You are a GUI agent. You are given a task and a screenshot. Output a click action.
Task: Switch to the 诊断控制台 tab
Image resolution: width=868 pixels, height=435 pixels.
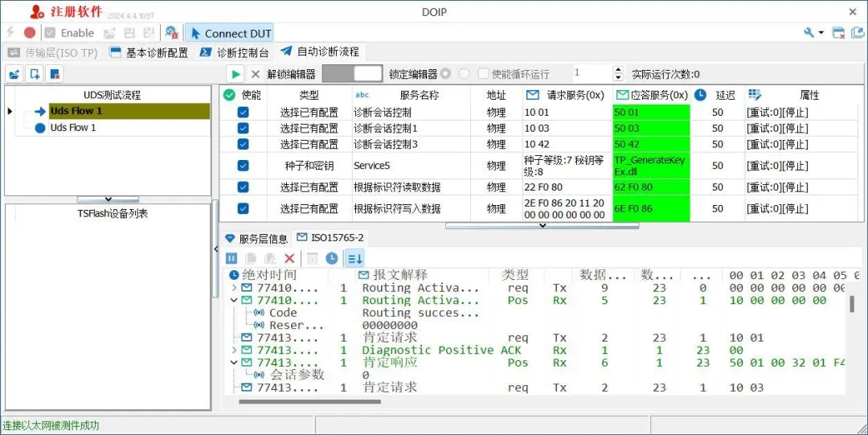tap(234, 52)
